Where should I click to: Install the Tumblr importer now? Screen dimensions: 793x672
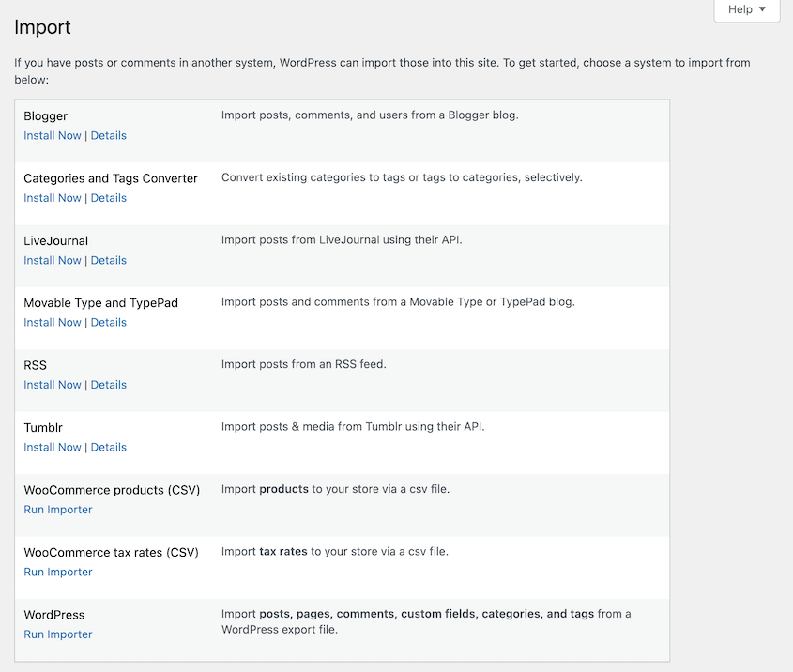click(53, 447)
